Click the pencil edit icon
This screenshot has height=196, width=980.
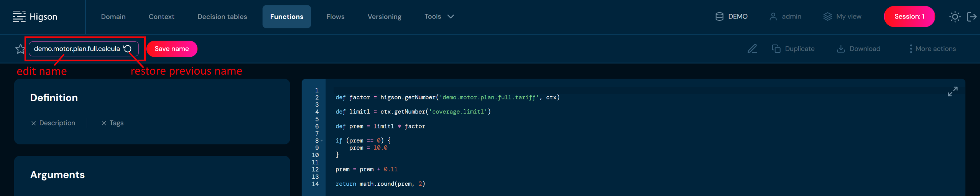pyautogui.click(x=752, y=49)
